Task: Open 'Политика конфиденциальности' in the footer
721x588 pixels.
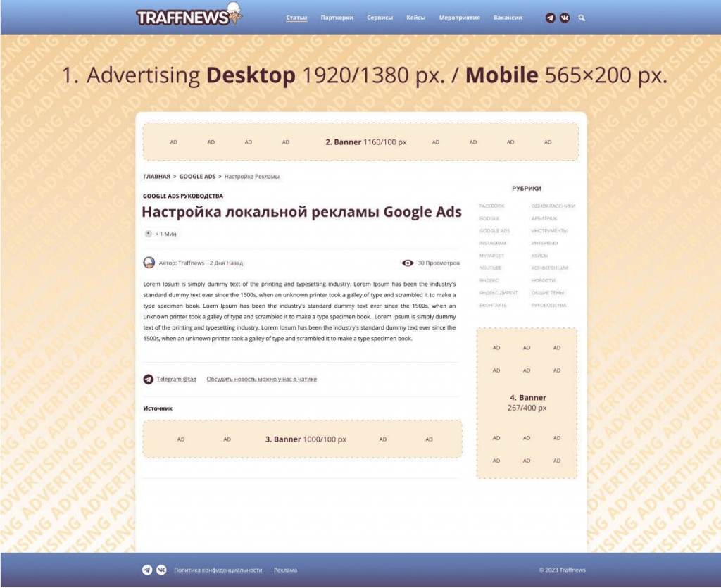Action: pos(218,570)
